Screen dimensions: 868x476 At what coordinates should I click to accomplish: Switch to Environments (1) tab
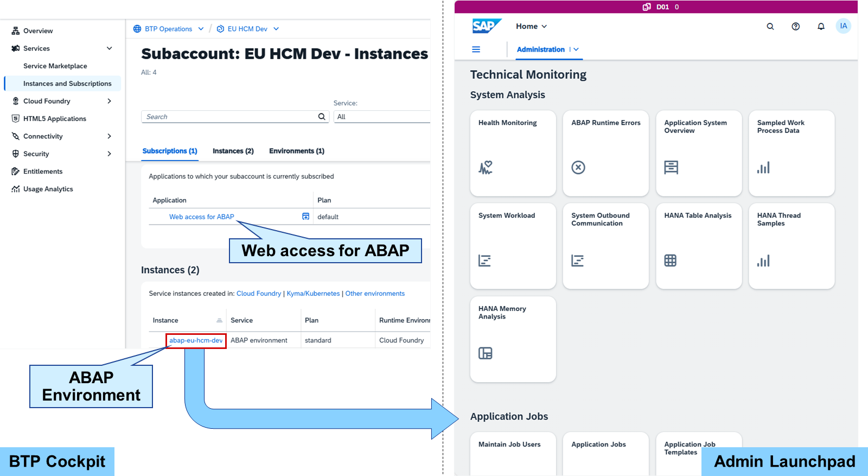point(297,151)
